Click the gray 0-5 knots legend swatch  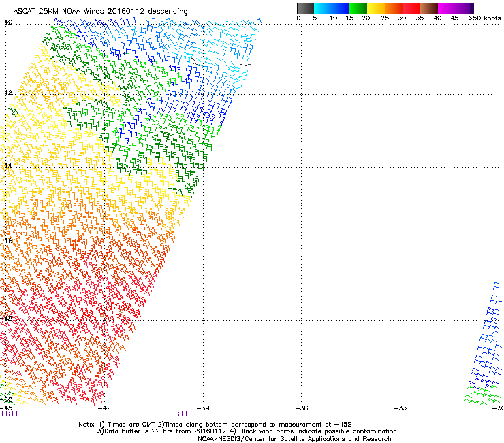(x=305, y=8)
